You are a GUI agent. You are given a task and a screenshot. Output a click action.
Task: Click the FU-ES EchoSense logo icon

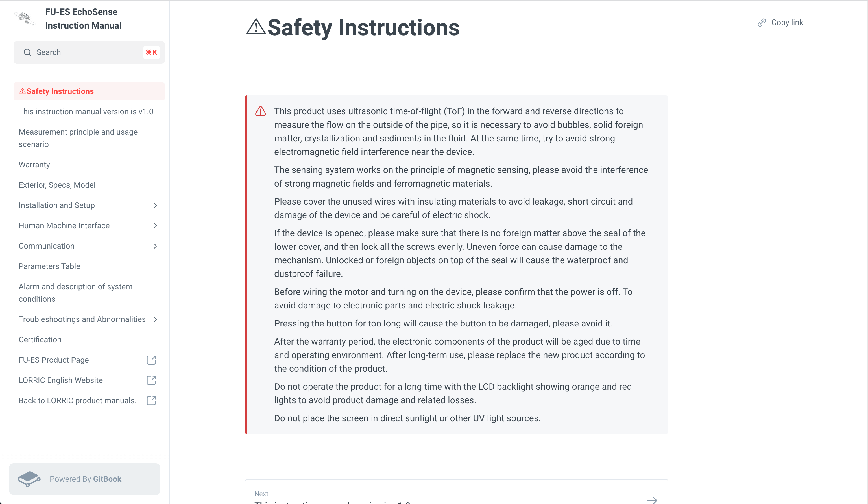(x=25, y=19)
